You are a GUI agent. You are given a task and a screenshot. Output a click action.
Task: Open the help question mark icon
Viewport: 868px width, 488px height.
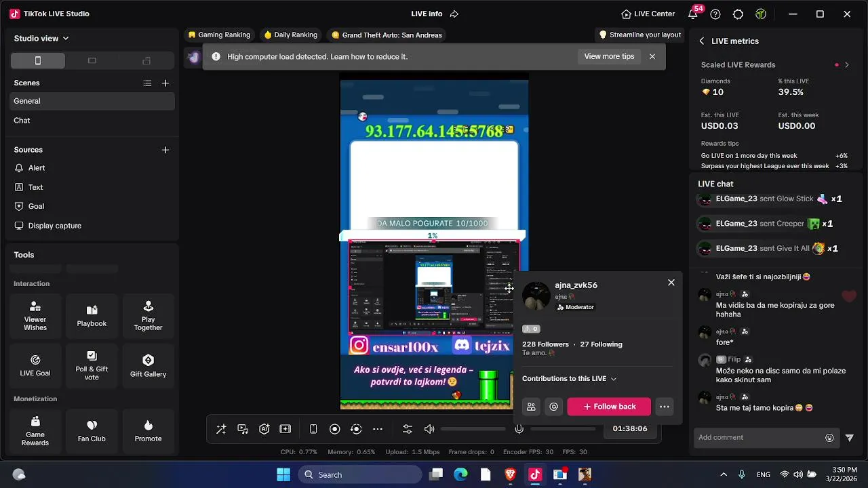[x=715, y=14]
